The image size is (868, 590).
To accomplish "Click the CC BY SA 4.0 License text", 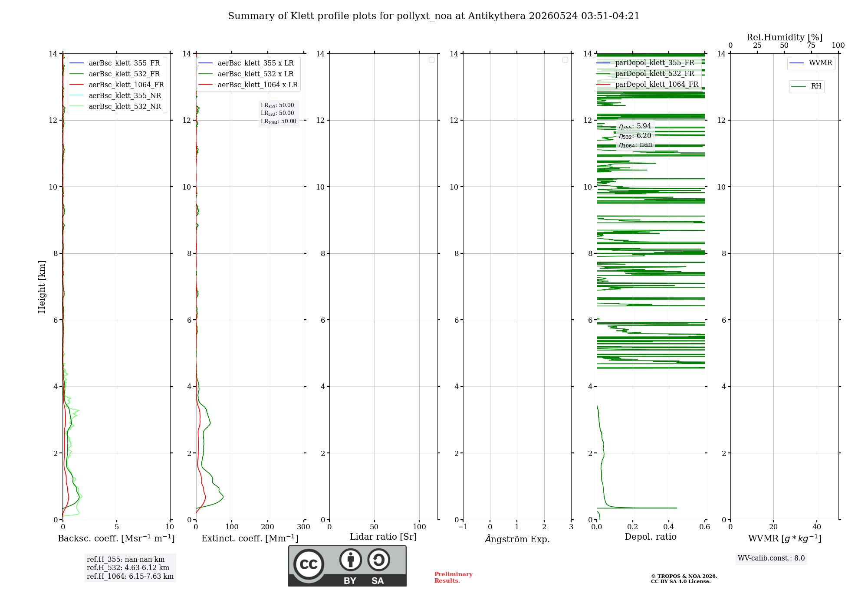I will (681, 581).
